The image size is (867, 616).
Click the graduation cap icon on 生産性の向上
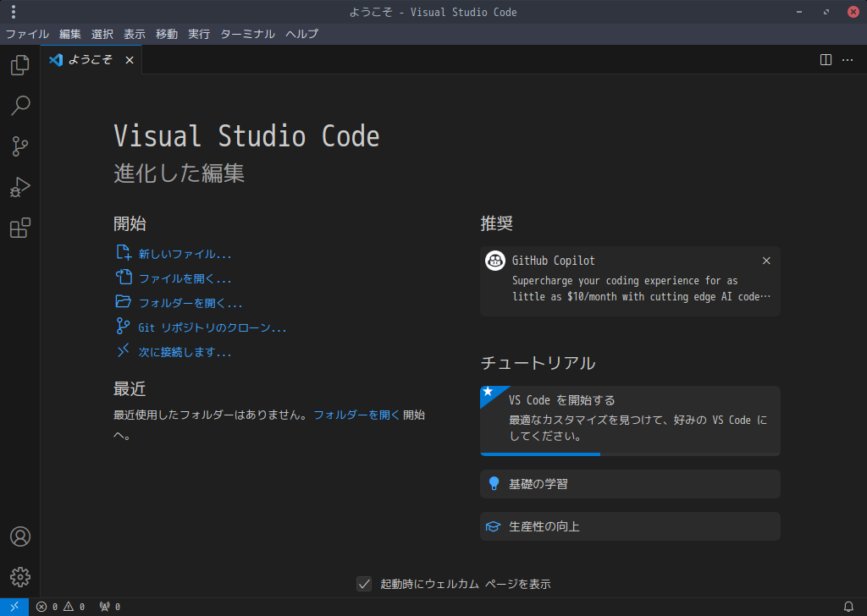click(493, 526)
